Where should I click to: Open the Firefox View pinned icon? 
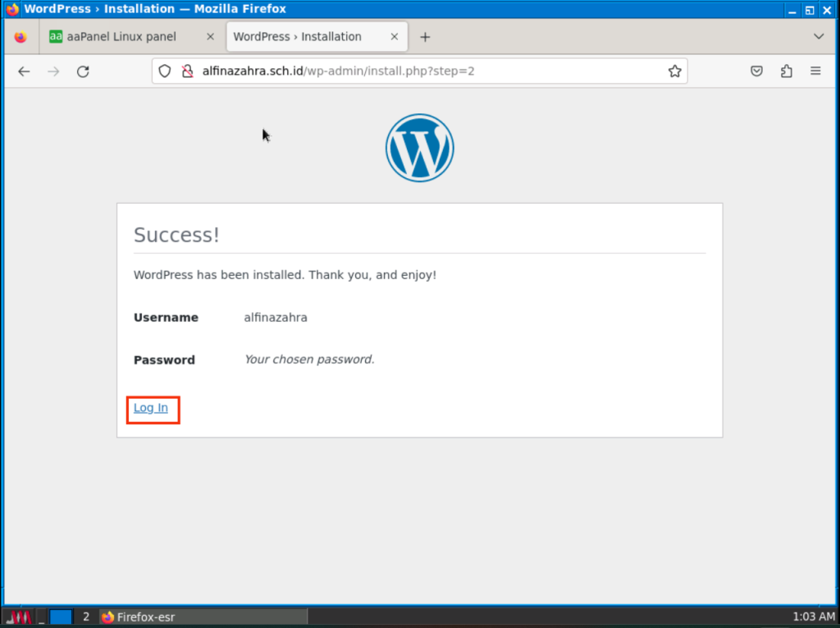(21, 37)
